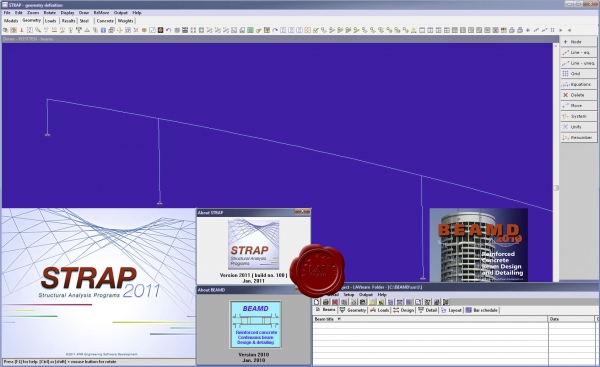The image size is (600, 367).
Task: Open the Output menu in STRAP
Action: (x=121, y=13)
